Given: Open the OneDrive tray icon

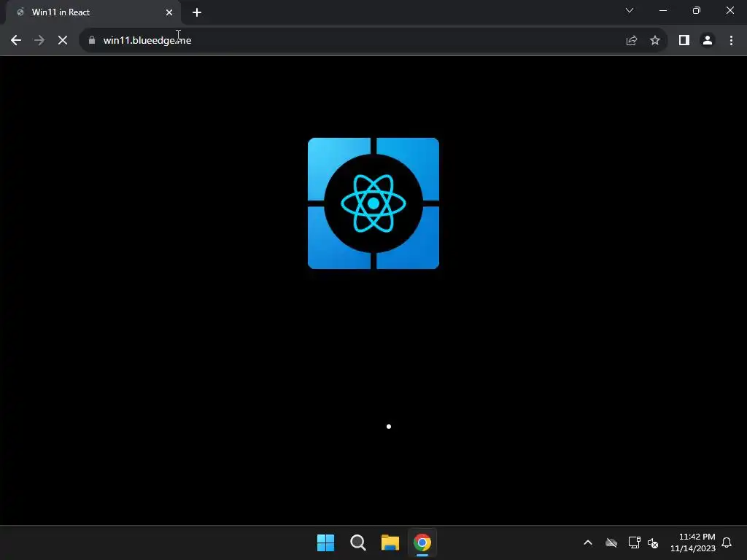Looking at the screenshot, I should tap(611, 542).
